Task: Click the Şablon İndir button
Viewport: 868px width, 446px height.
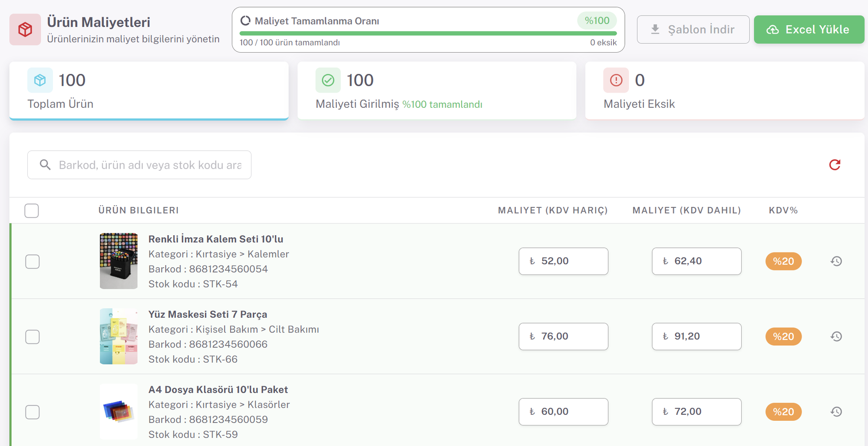Action: [x=693, y=30]
